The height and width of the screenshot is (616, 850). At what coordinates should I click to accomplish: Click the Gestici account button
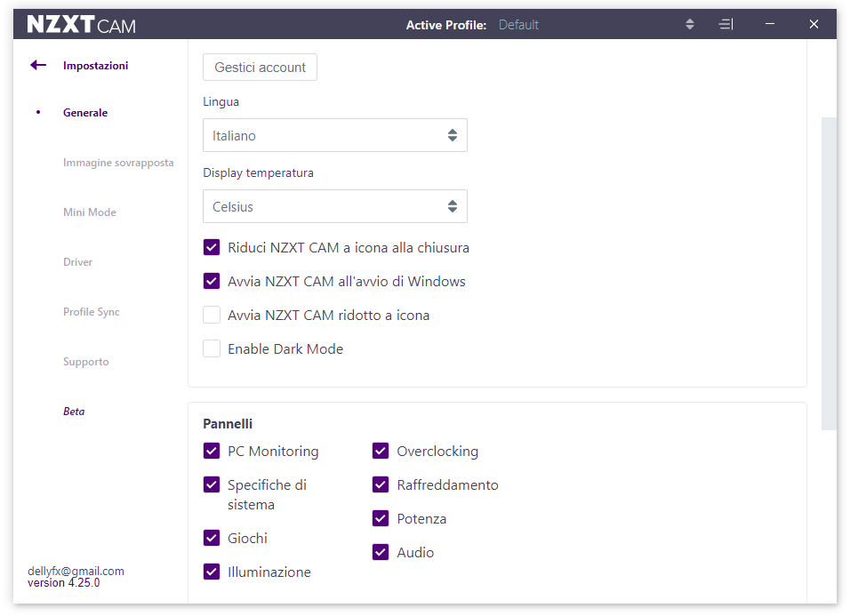click(x=260, y=68)
